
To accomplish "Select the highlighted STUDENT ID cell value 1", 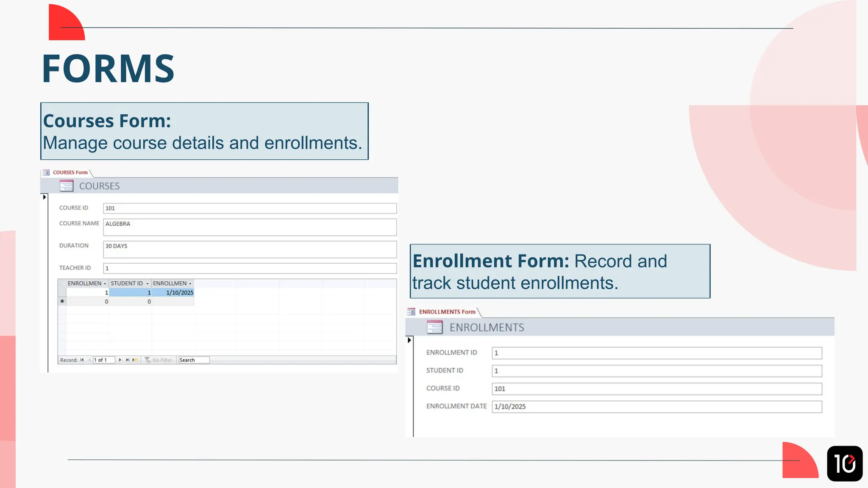I will [x=130, y=293].
